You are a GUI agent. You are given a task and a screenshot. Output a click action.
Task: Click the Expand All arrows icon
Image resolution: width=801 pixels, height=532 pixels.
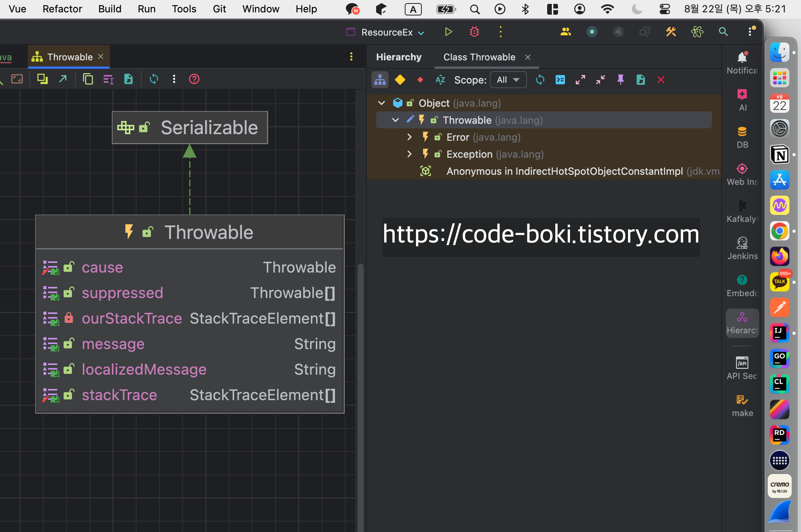tap(580, 80)
